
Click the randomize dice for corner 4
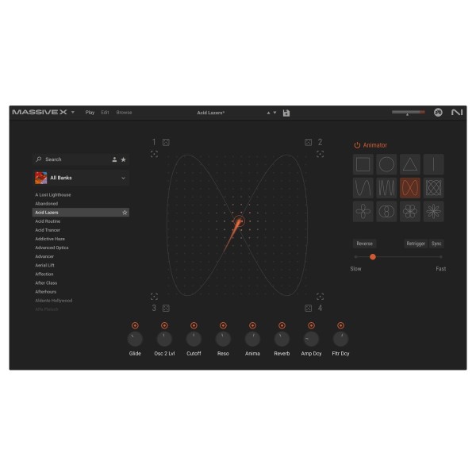point(308,308)
